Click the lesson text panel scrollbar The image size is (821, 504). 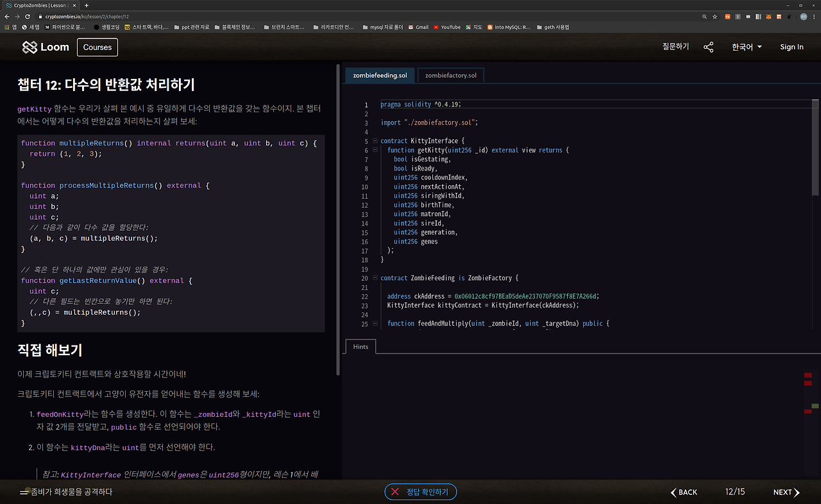tap(339, 219)
